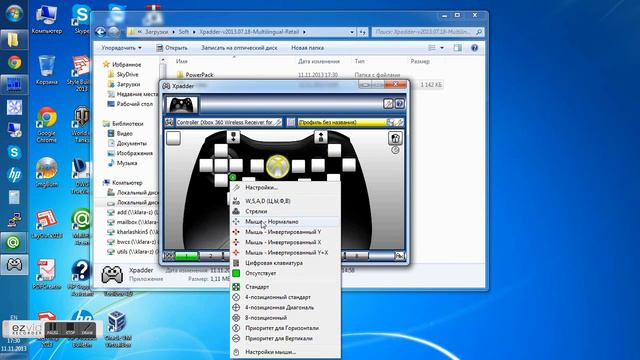640x360 pixels.
Task: Click green stick marker on controller
Action: [233, 177]
